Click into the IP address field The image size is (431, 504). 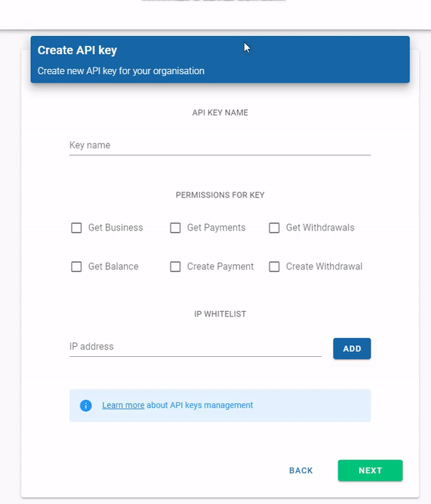195,347
